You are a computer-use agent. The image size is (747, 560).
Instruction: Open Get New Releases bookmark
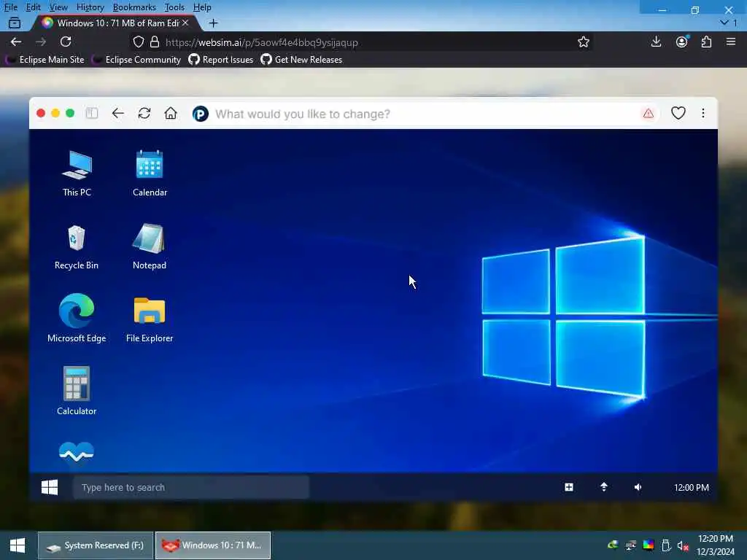301,60
